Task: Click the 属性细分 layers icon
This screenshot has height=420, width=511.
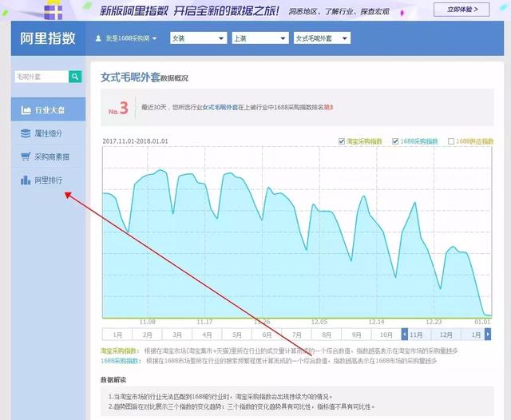Action: click(26, 133)
